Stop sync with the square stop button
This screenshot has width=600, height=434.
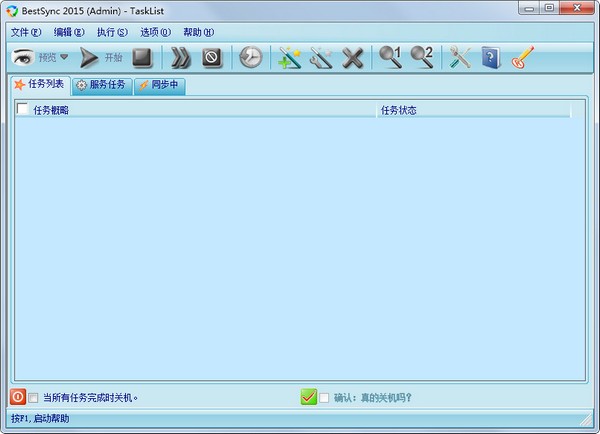coord(142,58)
